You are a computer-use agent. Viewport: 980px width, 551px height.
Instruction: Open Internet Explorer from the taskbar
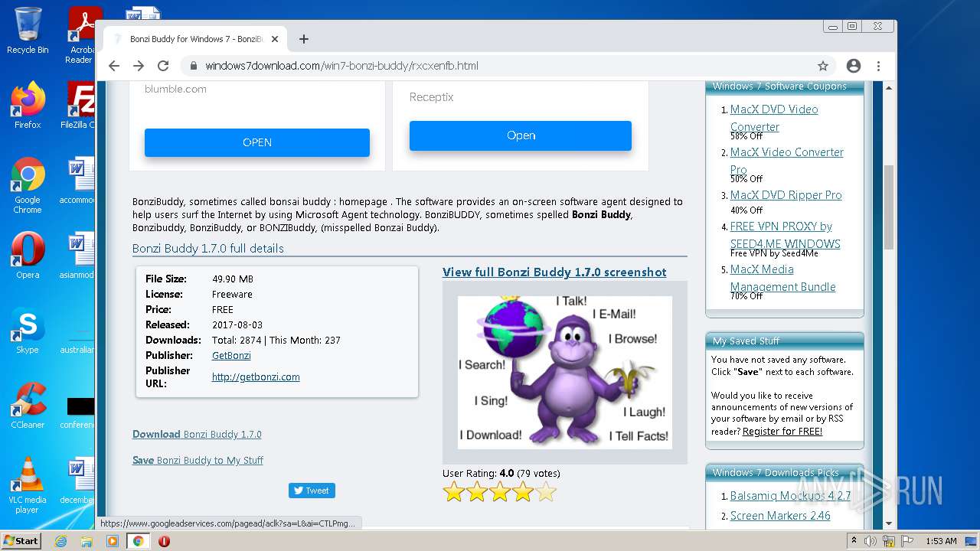point(60,541)
